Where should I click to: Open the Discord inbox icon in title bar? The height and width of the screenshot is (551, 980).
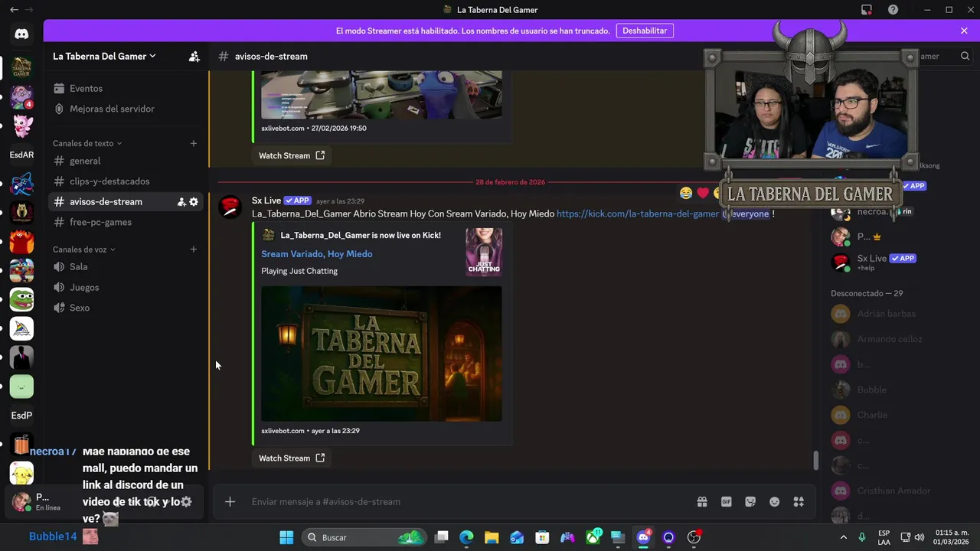(867, 10)
